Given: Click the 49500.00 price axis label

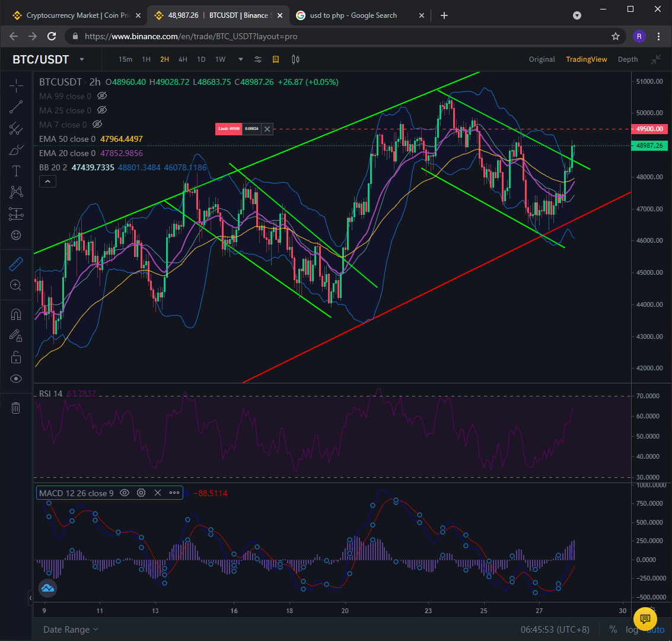Looking at the screenshot, I should (x=649, y=129).
